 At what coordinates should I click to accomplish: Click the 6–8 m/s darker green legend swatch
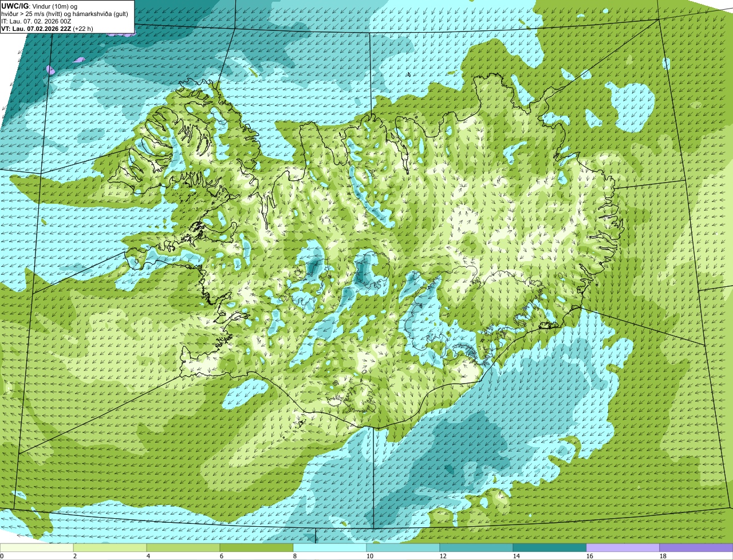click(x=257, y=547)
